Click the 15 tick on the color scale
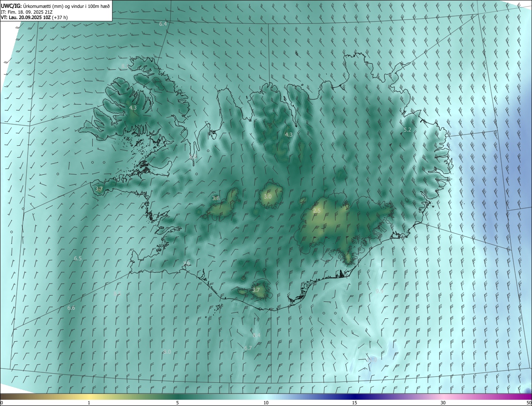This screenshot has height=406, width=532. 355,403
